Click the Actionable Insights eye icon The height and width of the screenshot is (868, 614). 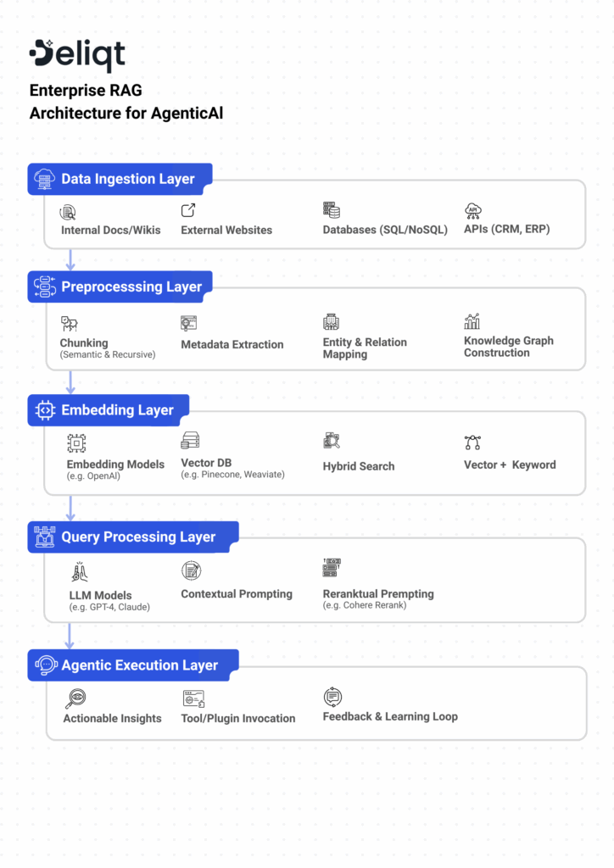point(75,698)
